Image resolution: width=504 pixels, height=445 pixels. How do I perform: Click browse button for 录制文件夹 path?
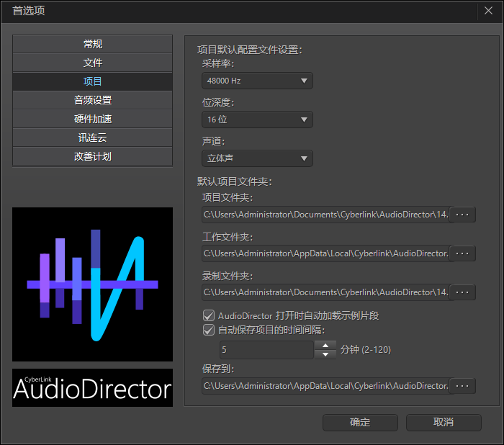coord(463,292)
